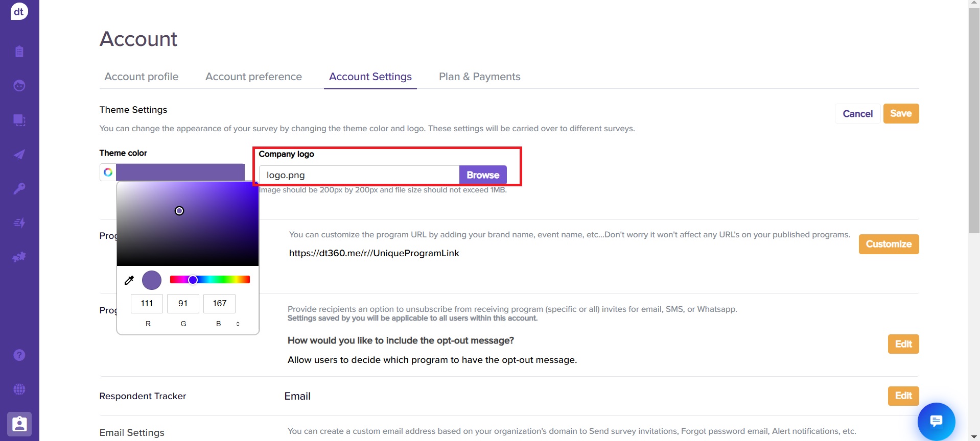This screenshot has height=441, width=980.
Task: Click the Save button
Action: [x=900, y=114]
